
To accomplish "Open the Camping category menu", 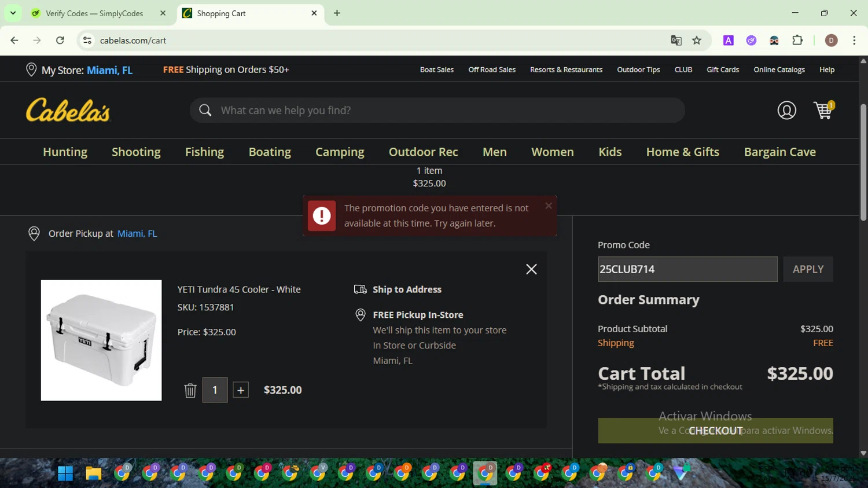I will [x=340, y=152].
